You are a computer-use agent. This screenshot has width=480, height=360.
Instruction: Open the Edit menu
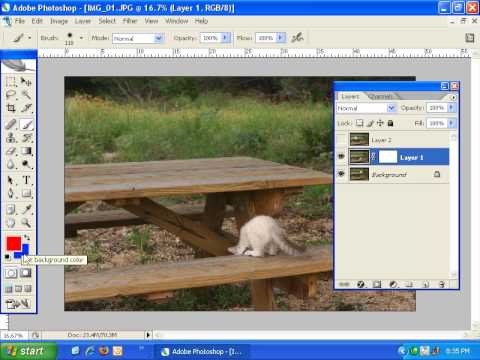37,21
